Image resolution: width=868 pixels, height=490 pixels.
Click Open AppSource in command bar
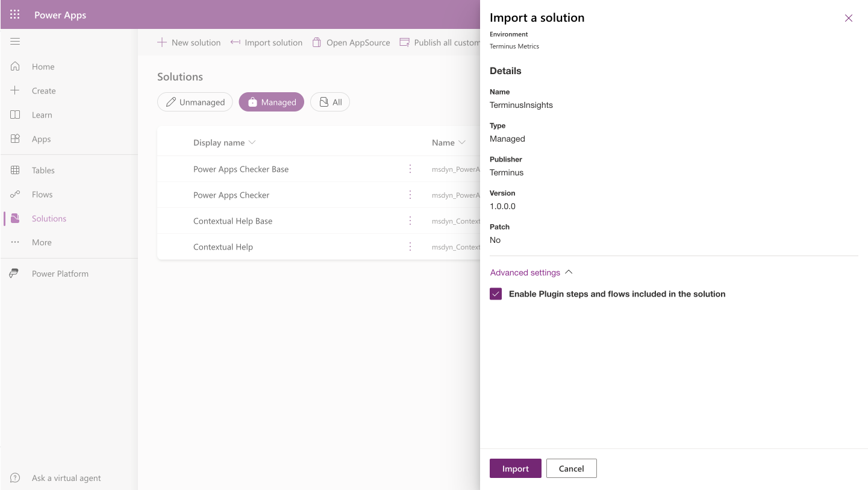[x=351, y=42]
